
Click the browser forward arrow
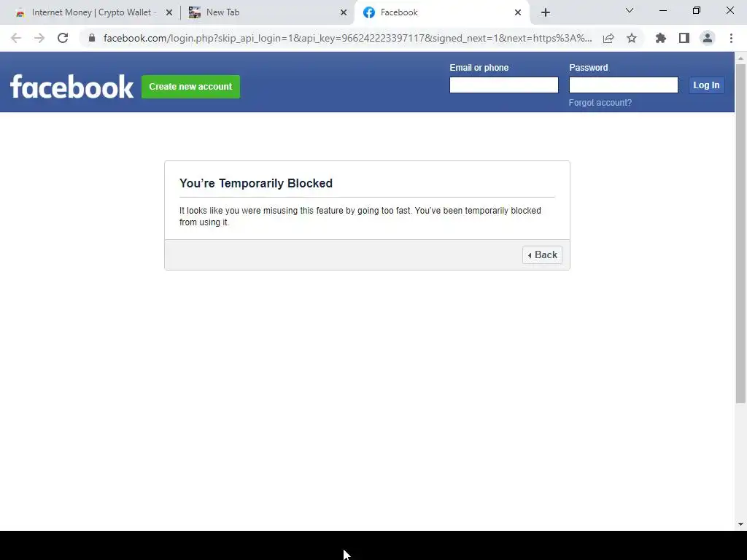(x=39, y=38)
